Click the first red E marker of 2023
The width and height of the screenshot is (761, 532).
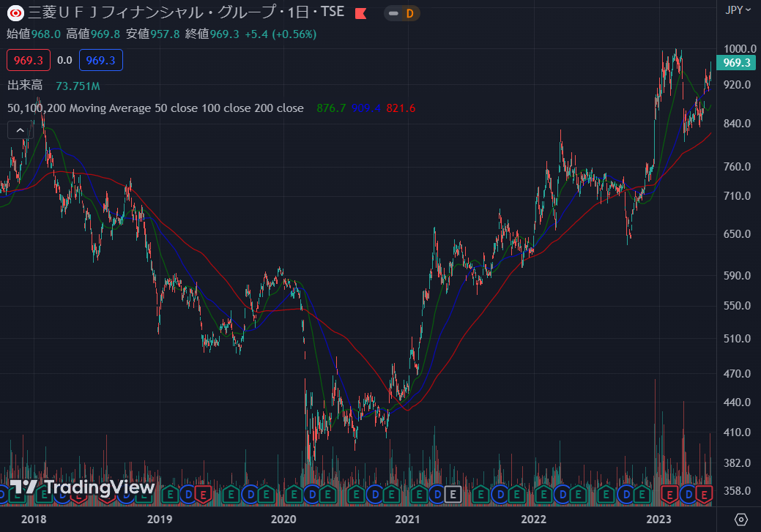click(669, 495)
